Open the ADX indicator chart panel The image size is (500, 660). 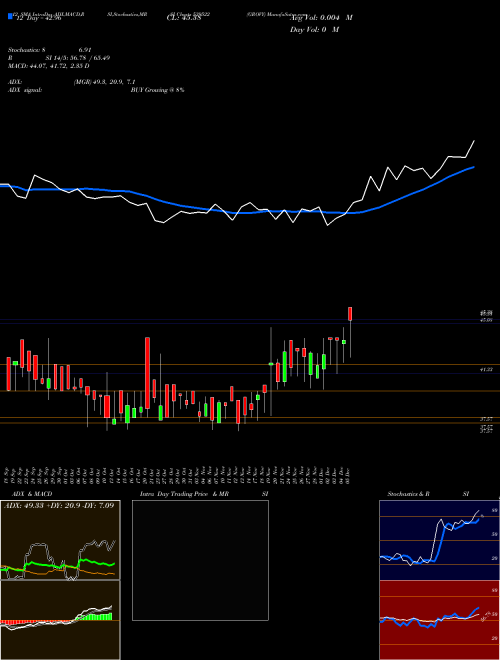coord(60,540)
